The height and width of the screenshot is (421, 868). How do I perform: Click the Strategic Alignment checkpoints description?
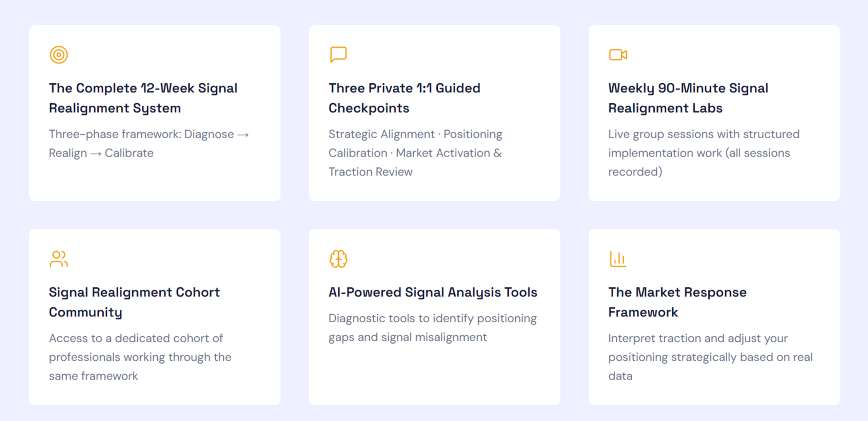click(x=415, y=153)
